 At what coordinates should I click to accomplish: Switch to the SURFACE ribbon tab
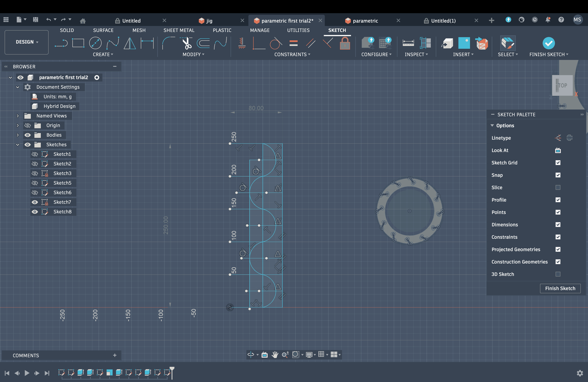coord(103,30)
